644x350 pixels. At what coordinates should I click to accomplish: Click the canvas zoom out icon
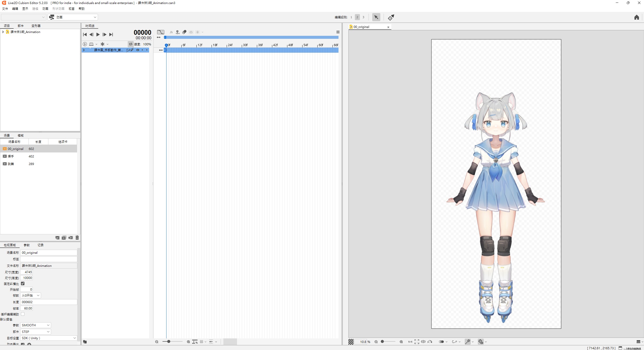[376, 342]
